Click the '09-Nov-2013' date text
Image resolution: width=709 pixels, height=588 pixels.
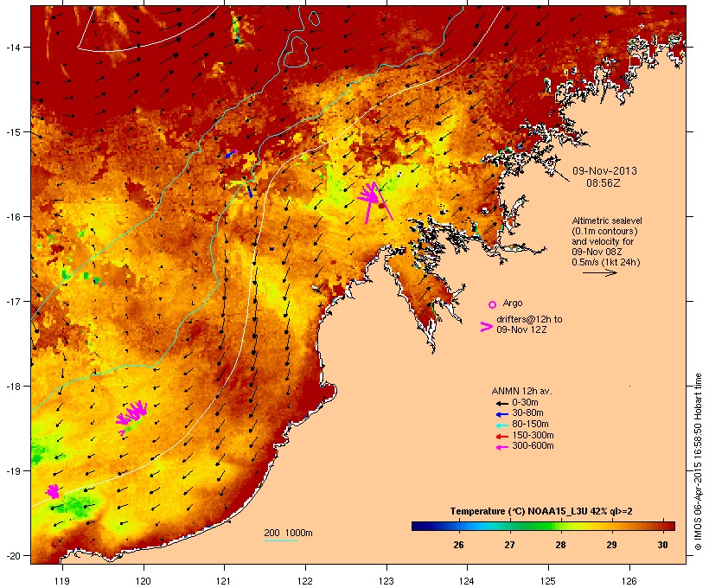[604, 171]
